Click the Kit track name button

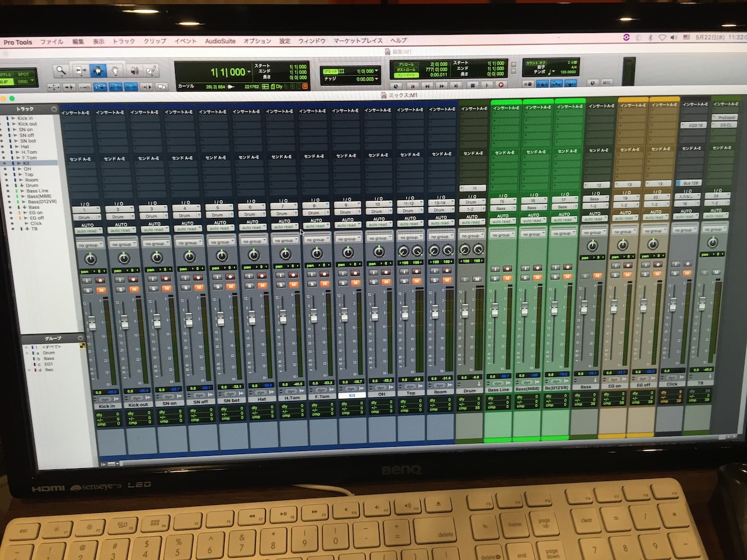pyautogui.click(x=351, y=396)
